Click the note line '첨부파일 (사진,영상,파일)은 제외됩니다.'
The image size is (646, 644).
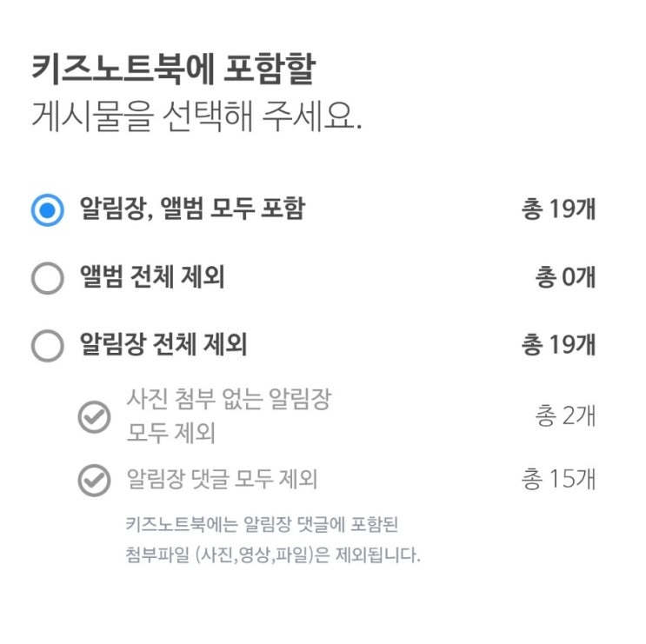273,555
